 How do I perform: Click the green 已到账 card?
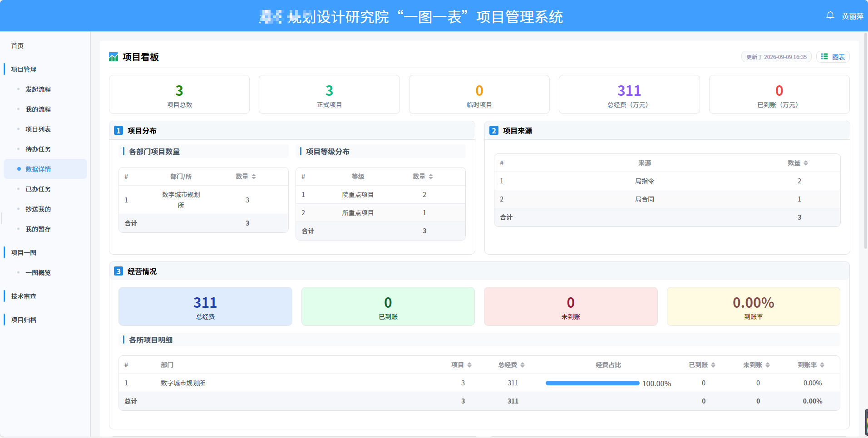point(388,306)
